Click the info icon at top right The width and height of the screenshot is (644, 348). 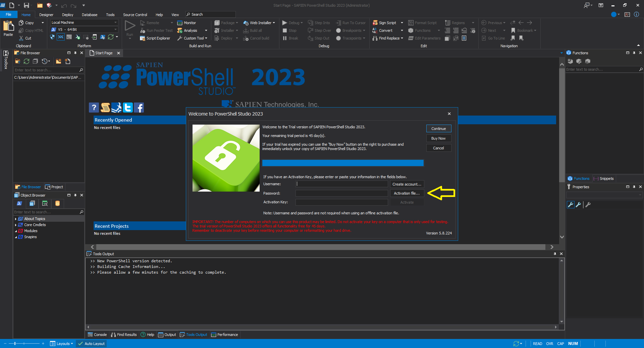636,14
